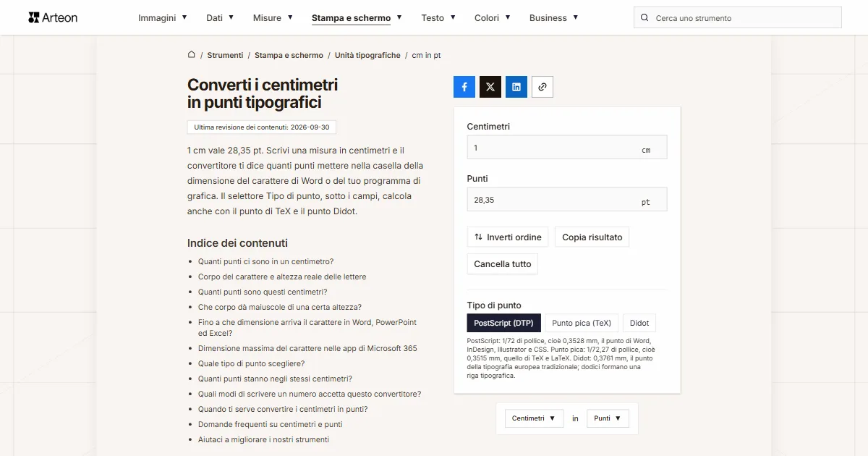
Task: Open the Centimetri unit dropdown
Action: [534, 418]
